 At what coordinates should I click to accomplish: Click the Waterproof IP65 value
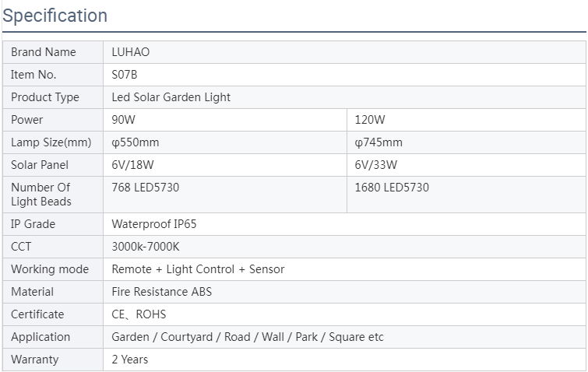[156, 224]
